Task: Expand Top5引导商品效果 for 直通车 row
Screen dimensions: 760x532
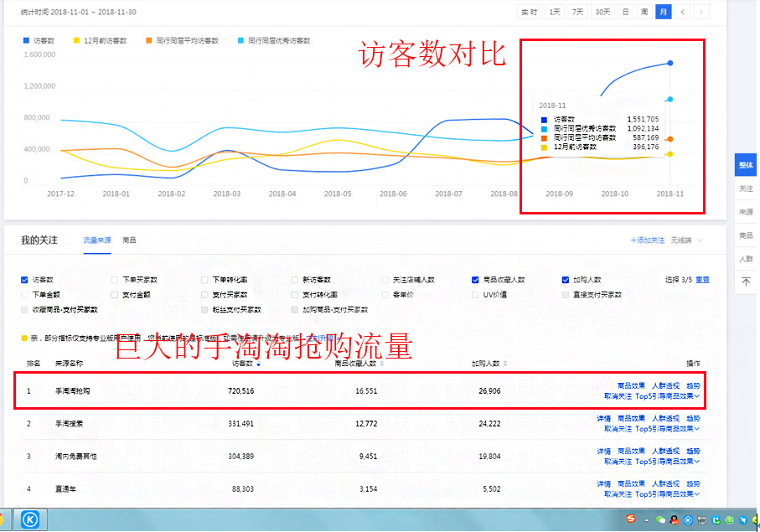Action: click(x=664, y=493)
